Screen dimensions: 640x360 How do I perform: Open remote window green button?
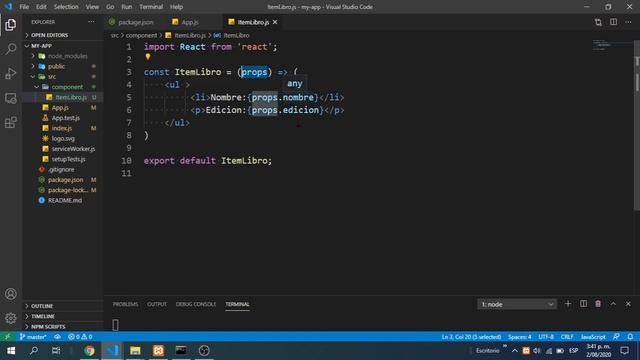pos(7,337)
